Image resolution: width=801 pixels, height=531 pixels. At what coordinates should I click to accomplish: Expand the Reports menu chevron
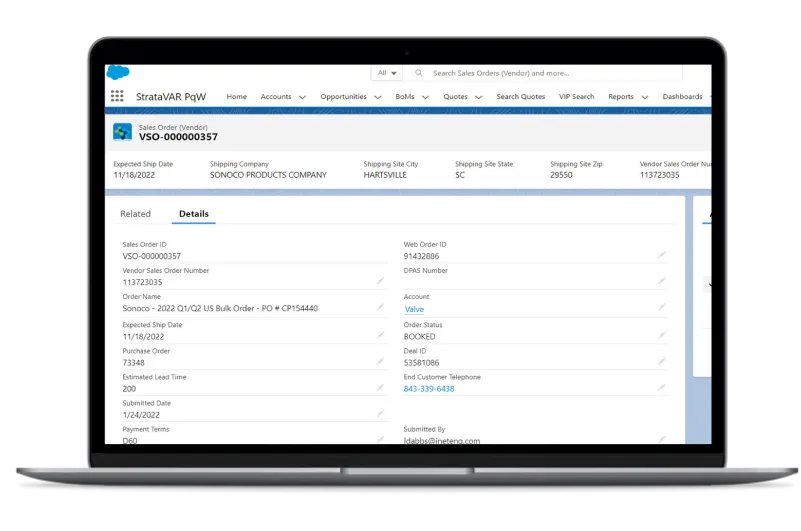(x=645, y=97)
